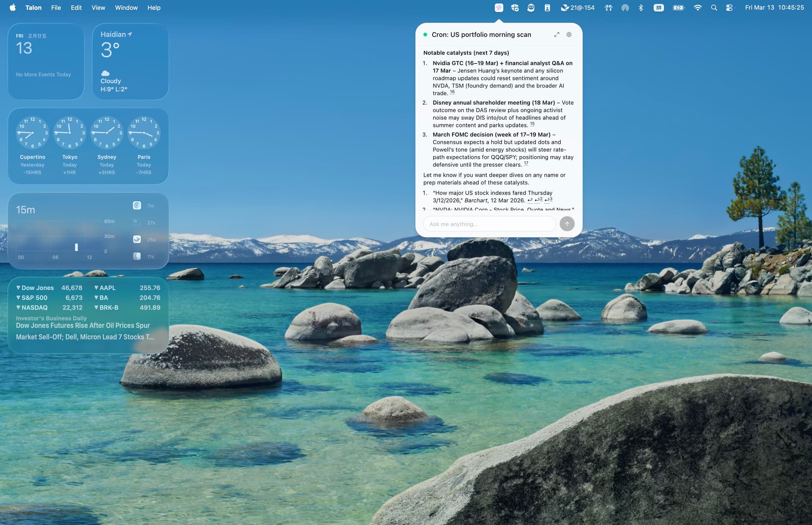Screen dimensions: 812x525
Task: Click the AirPods menu bar icon
Action: pyautogui.click(x=608, y=8)
